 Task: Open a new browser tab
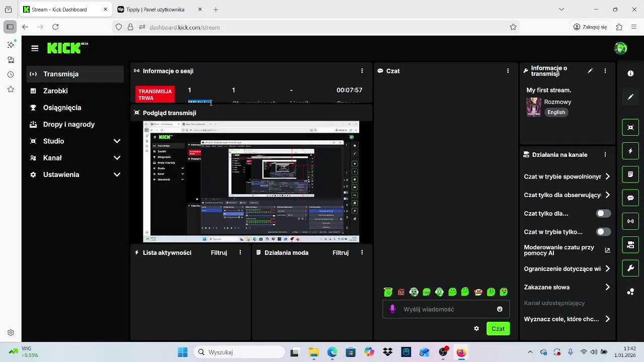(x=216, y=10)
